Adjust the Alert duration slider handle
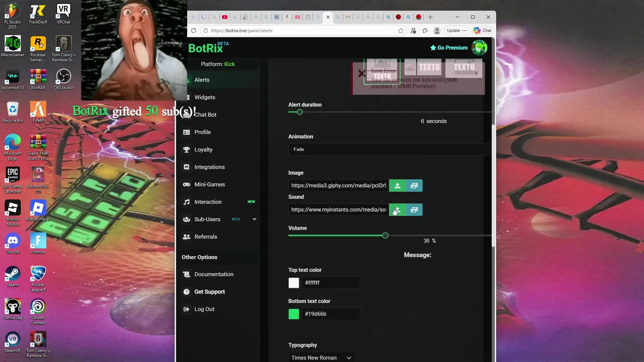 pyautogui.click(x=299, y=112)
